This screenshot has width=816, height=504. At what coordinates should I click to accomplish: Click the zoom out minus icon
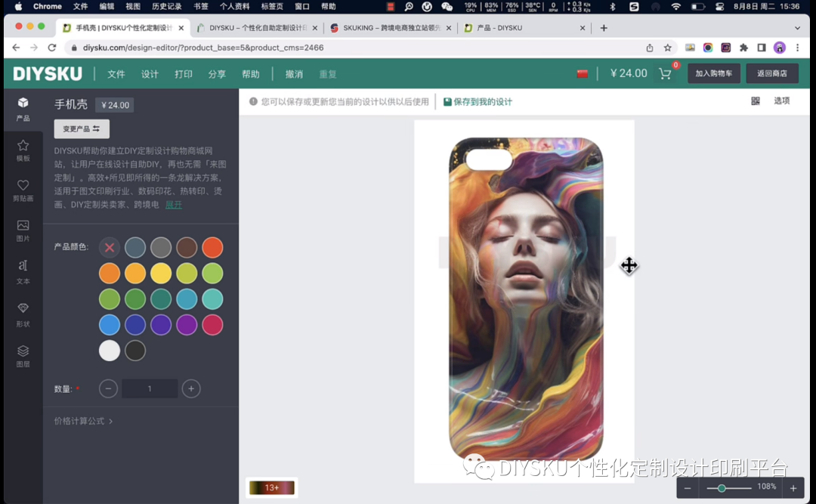[688, 488]
